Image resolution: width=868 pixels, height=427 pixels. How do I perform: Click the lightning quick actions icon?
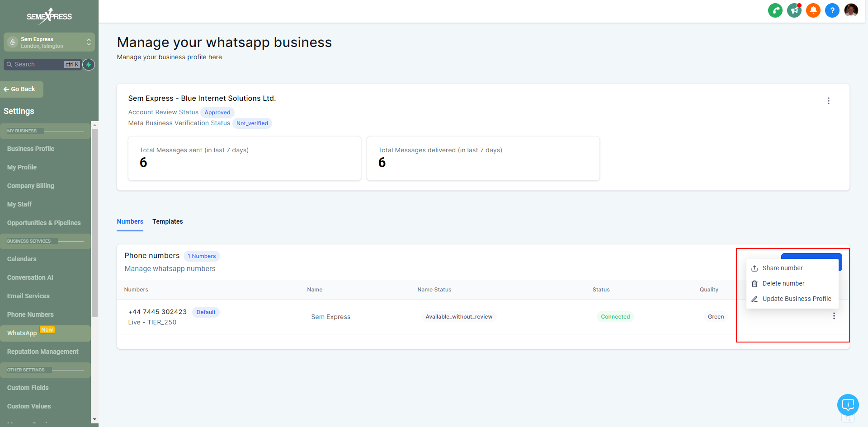[x=89, y=65]
